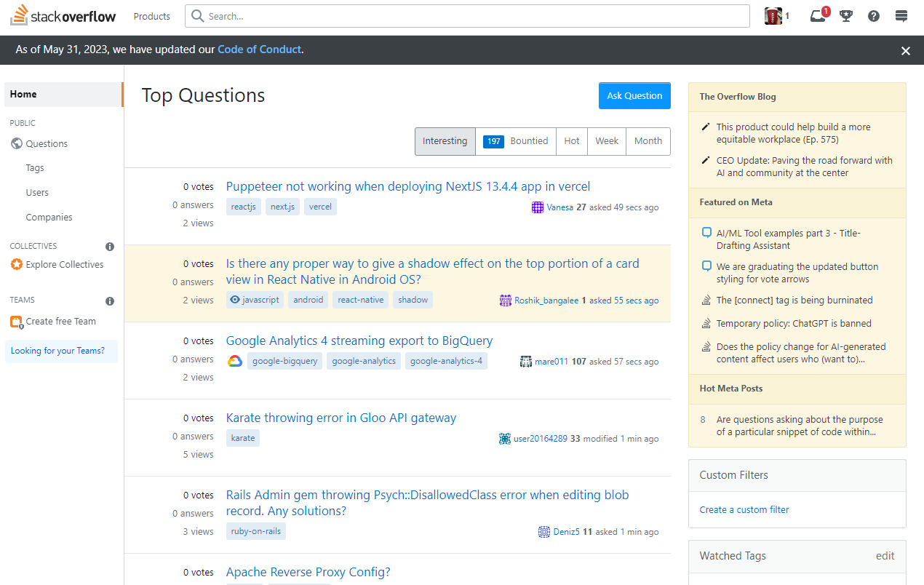Click the reactjs tag
924x585 pixels.
[x=244, y=207]
